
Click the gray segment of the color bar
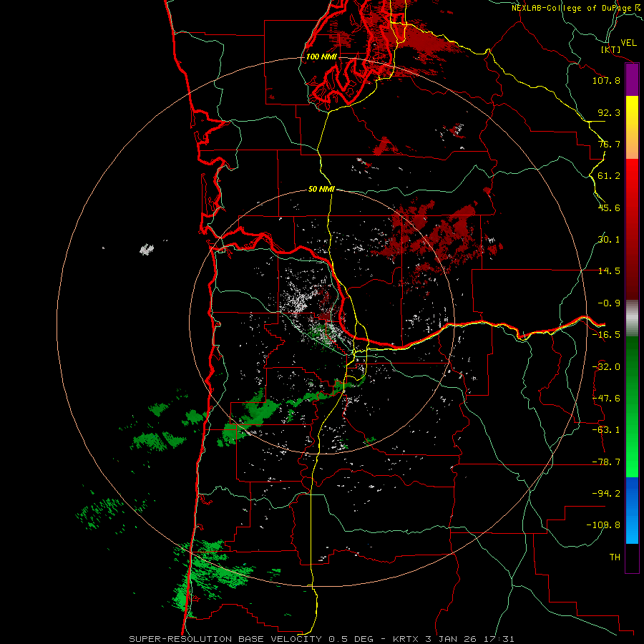[x=632, y=318]
